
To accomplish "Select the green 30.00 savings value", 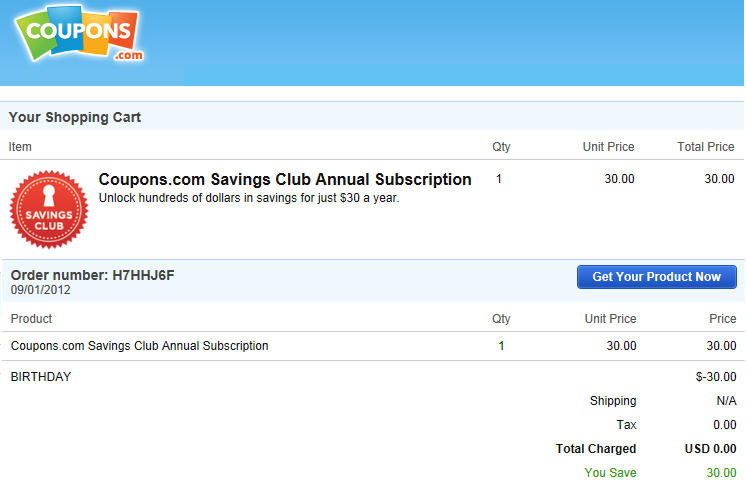I will click(x=721, y=473).
